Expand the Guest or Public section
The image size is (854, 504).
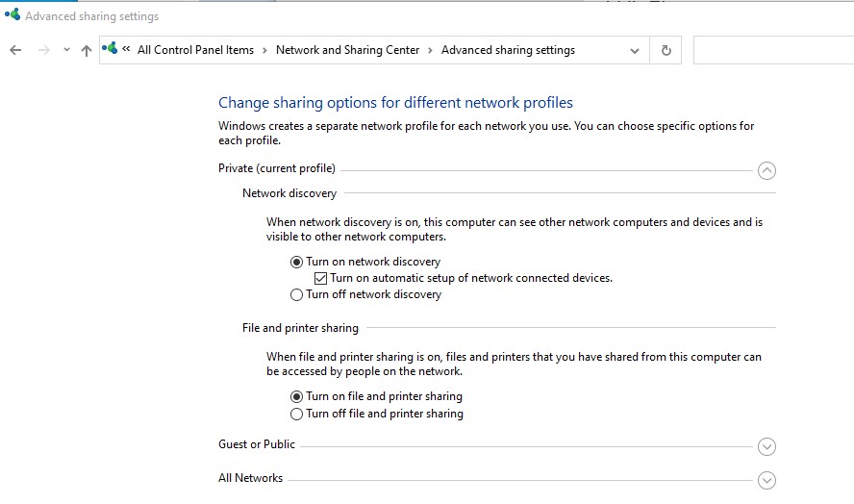coord(766,446)
